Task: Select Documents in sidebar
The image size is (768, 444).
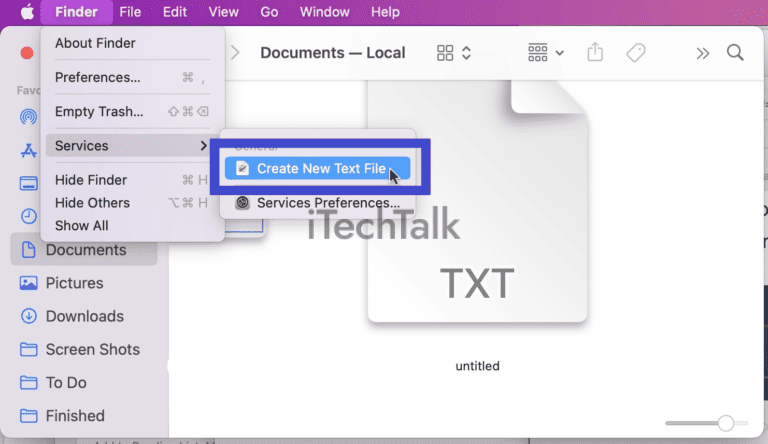Action: pos(84,250)
